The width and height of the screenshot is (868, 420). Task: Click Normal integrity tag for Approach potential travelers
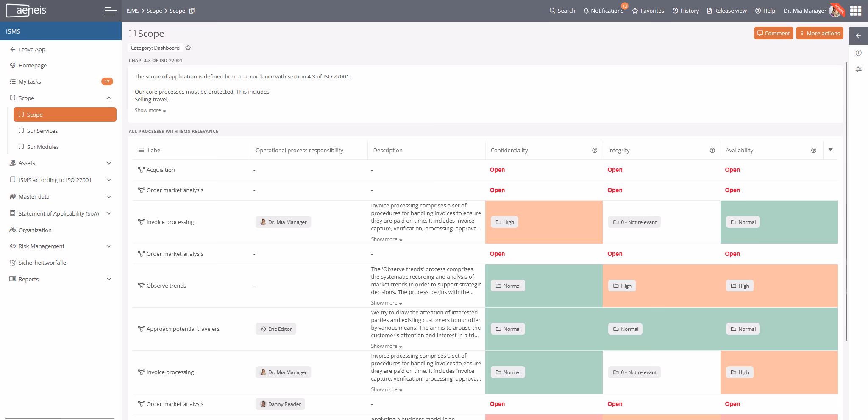click(626, 329)
